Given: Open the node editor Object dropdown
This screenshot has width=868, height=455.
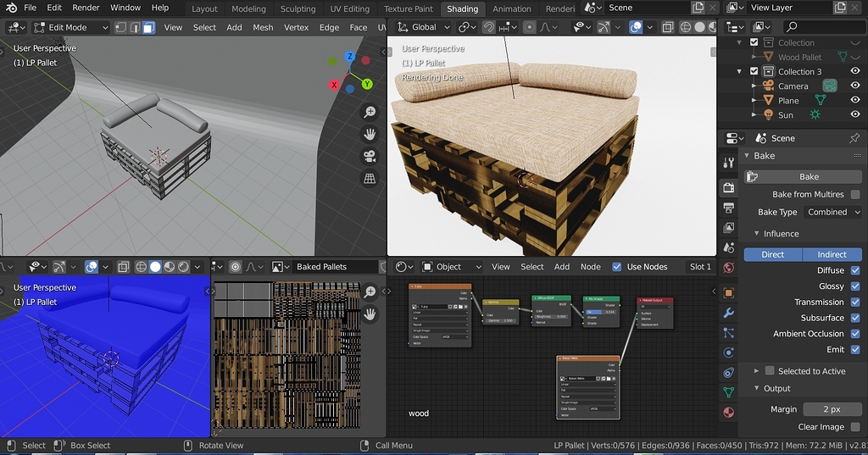Looking at the screenshot, I should pos(452,267).
